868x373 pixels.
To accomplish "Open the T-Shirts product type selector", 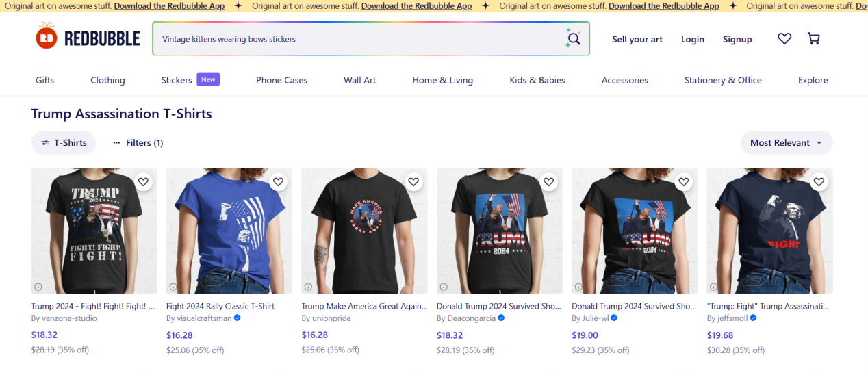I will click(64, 143).
